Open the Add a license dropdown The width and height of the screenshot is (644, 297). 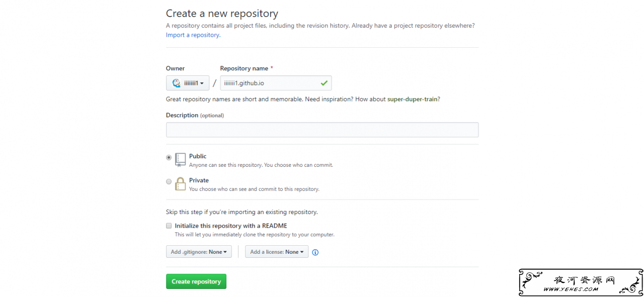277,252
